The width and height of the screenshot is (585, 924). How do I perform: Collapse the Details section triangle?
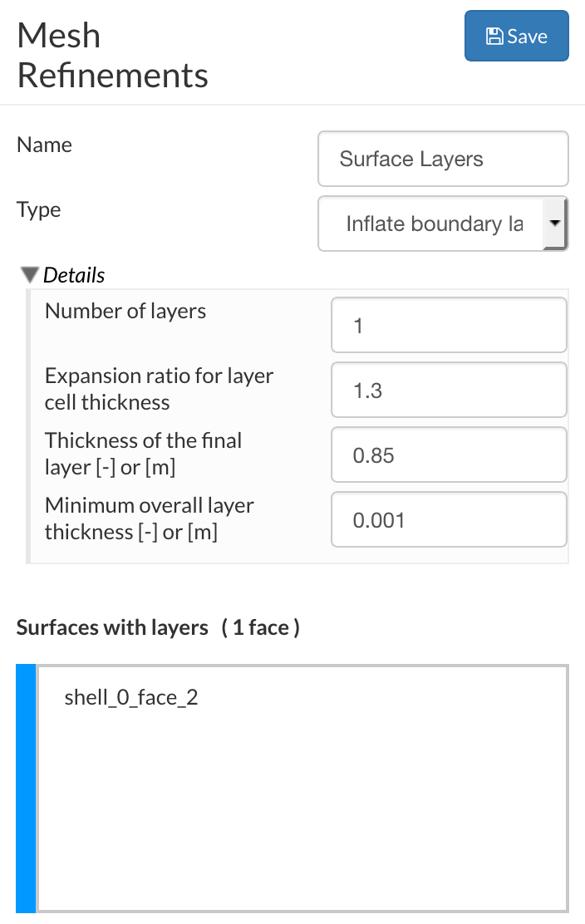pos(31,275)
